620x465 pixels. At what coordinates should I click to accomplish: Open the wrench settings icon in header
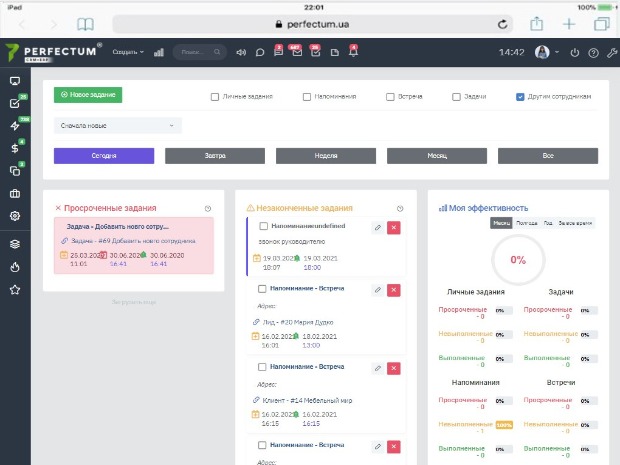click(612, 53)
